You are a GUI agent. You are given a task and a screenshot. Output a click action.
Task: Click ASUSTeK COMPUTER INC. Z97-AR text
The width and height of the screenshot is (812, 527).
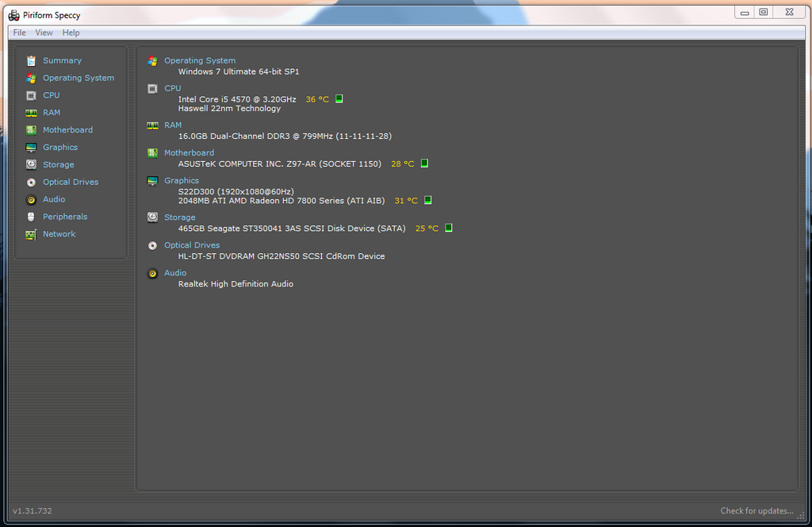[280, 163]
